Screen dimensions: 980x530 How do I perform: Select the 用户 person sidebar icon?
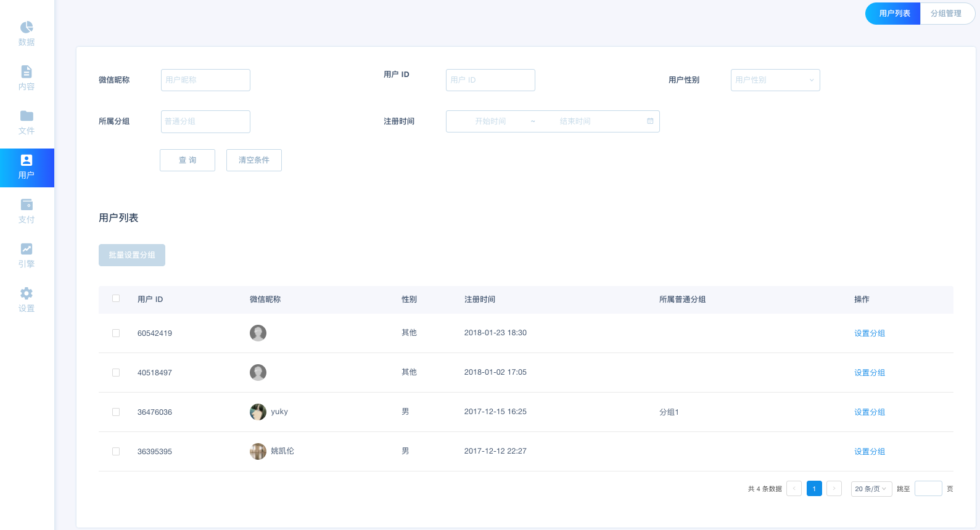(27, 161)
